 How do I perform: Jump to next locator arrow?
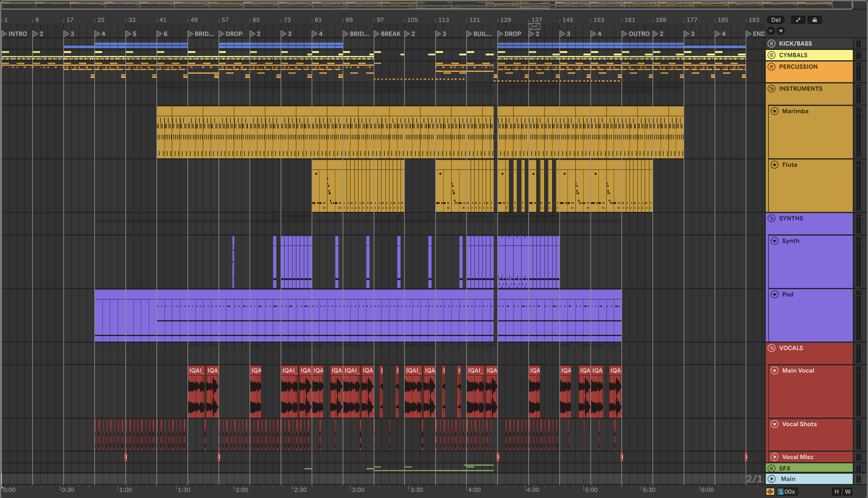click(x=780, y=31)
